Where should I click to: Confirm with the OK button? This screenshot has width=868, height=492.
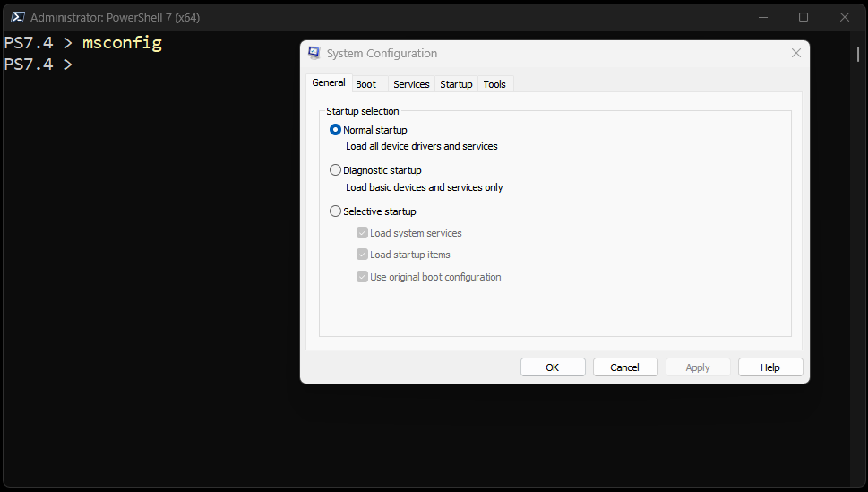pos(553,367)
